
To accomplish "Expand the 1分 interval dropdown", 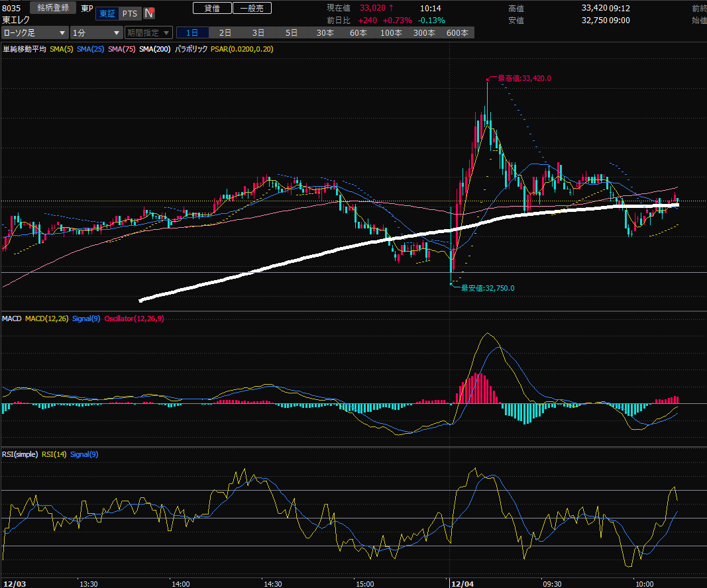I will [x=97, y=32].
